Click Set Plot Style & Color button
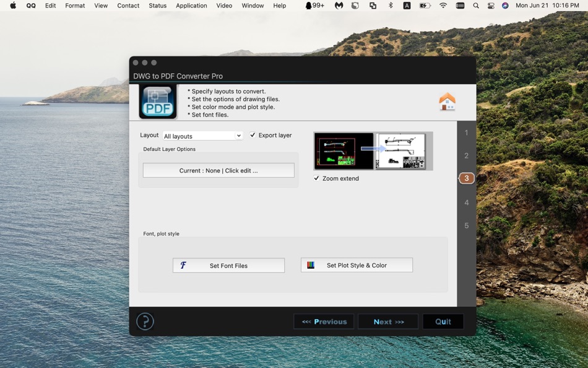This screenshot has height=368, width=588. 357,265
